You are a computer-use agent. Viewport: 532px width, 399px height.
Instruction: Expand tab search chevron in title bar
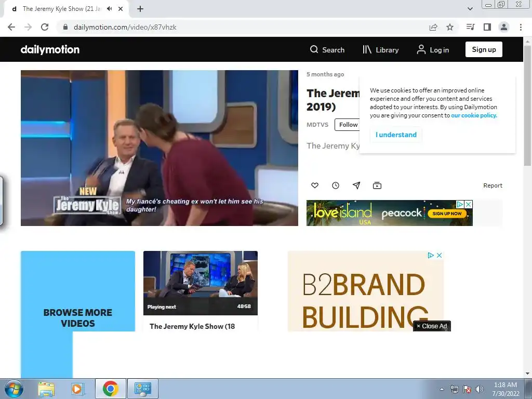pos(470,9)
